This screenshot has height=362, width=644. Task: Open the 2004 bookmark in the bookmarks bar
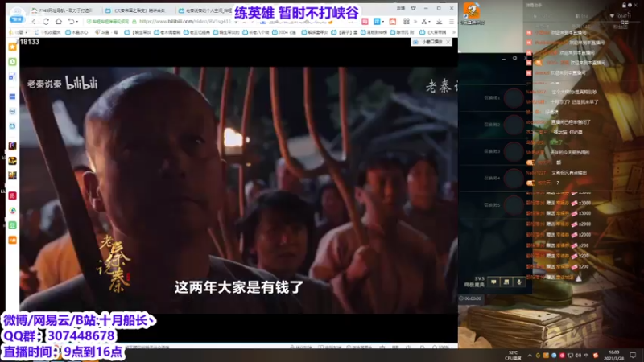click(284, 32)
